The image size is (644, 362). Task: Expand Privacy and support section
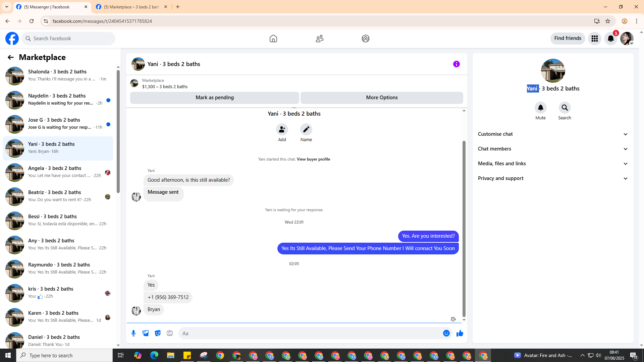(553, 178)
